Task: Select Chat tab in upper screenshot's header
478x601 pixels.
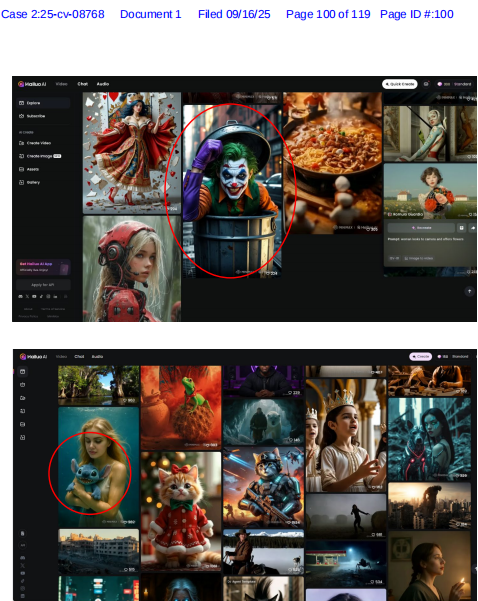Action: pyautogui.click(x=82, y=84)
